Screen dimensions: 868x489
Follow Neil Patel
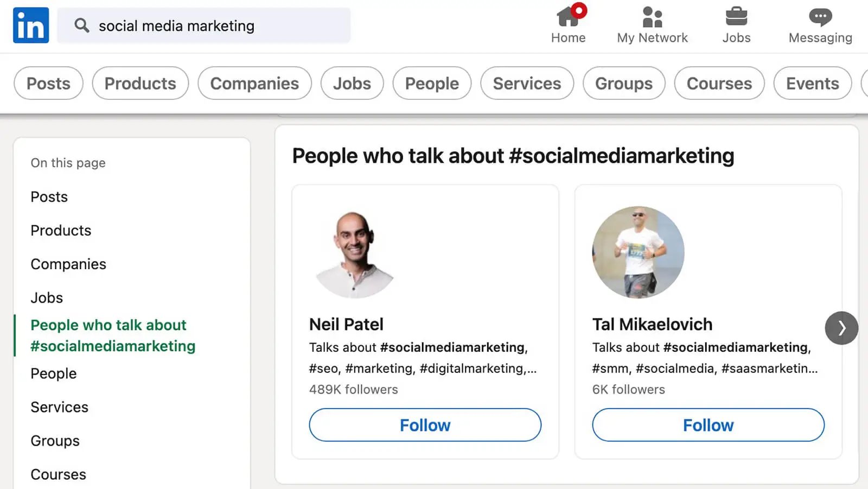425,425
